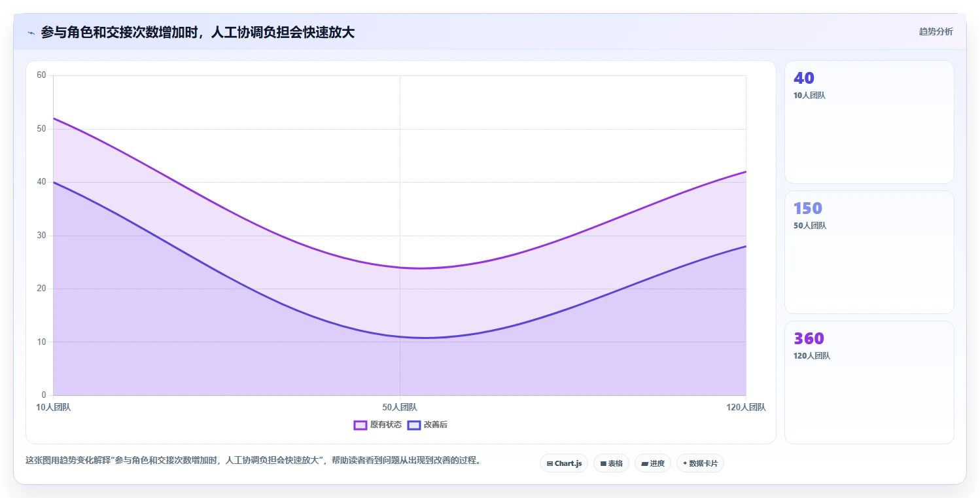Click the chart title heading text
Image resolution: width=980 pixels, height=498 pixels.
click(x=198, y=32)
